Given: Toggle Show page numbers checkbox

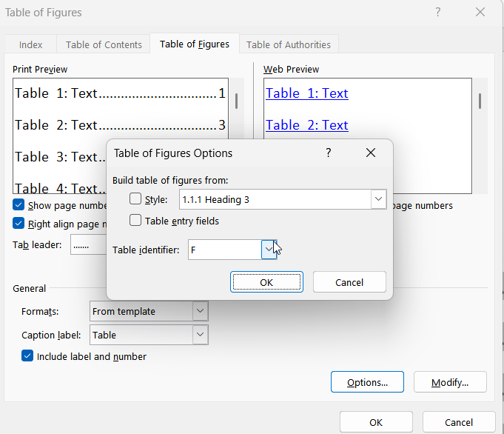Looking at the screenshot, I should pos(19,204).
